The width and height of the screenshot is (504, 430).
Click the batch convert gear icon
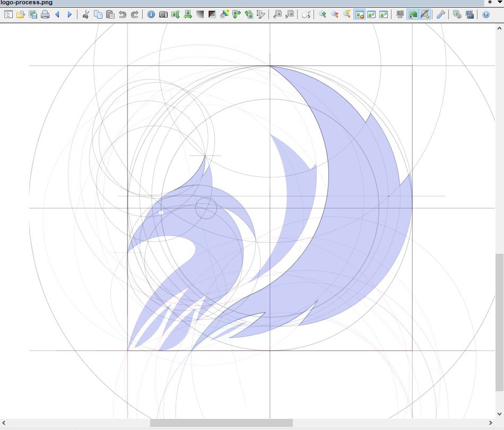pyautogui.click(x=457, y=14)
